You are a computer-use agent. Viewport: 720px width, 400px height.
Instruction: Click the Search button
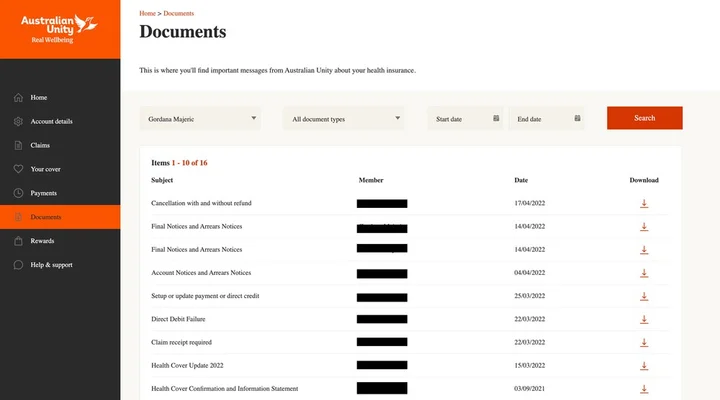(x=645, y=118)
